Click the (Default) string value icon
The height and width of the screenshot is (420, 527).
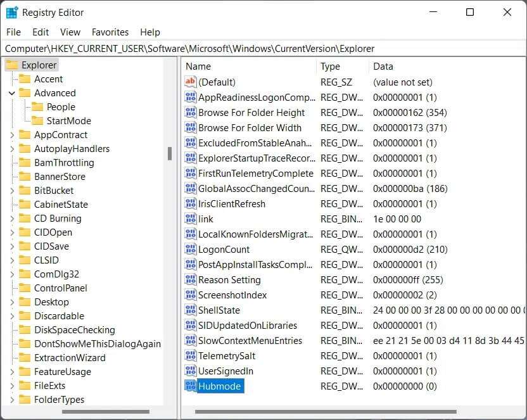pyautogui.click(x=190, y=82)
